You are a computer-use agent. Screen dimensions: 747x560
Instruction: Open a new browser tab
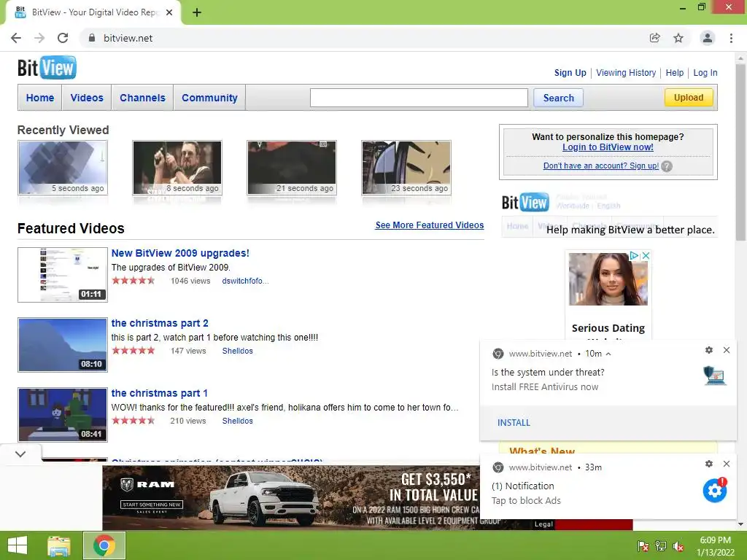197,12
